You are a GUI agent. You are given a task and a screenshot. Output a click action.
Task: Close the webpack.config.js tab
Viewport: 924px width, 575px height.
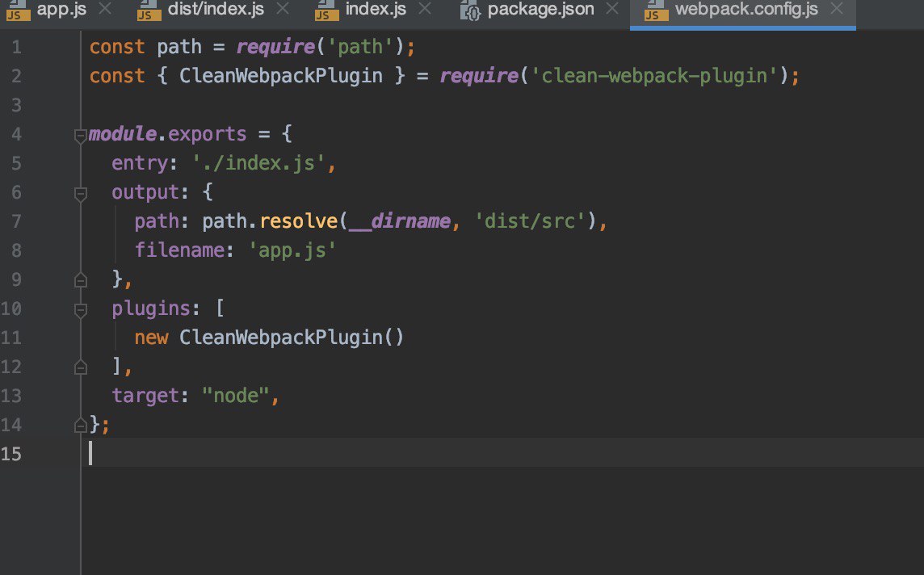836,9
